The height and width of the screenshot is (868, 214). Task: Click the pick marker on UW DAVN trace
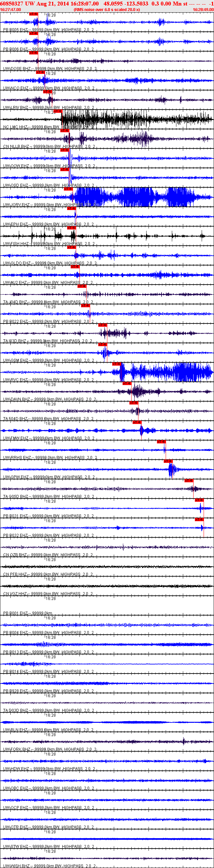coord(127,383)
